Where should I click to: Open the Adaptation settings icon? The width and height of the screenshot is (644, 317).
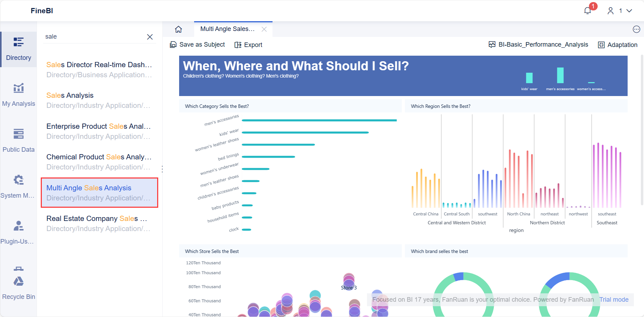pyautogui.click(x=601, y=45)
